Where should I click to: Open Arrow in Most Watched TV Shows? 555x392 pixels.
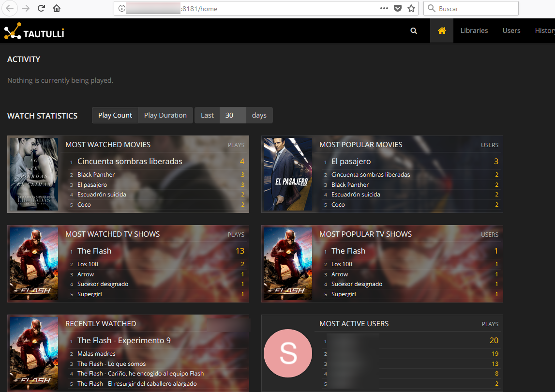[86, 274]
